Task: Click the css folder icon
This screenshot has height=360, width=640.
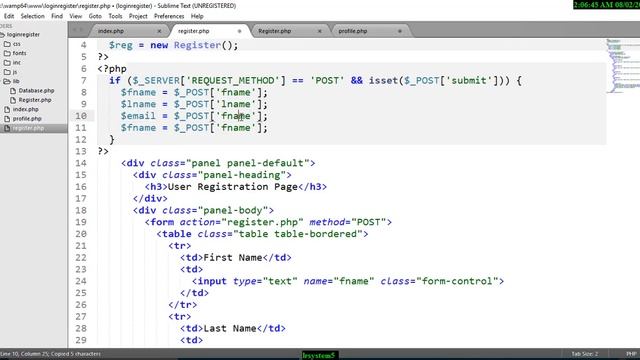Action: click(x=7, y=44)
